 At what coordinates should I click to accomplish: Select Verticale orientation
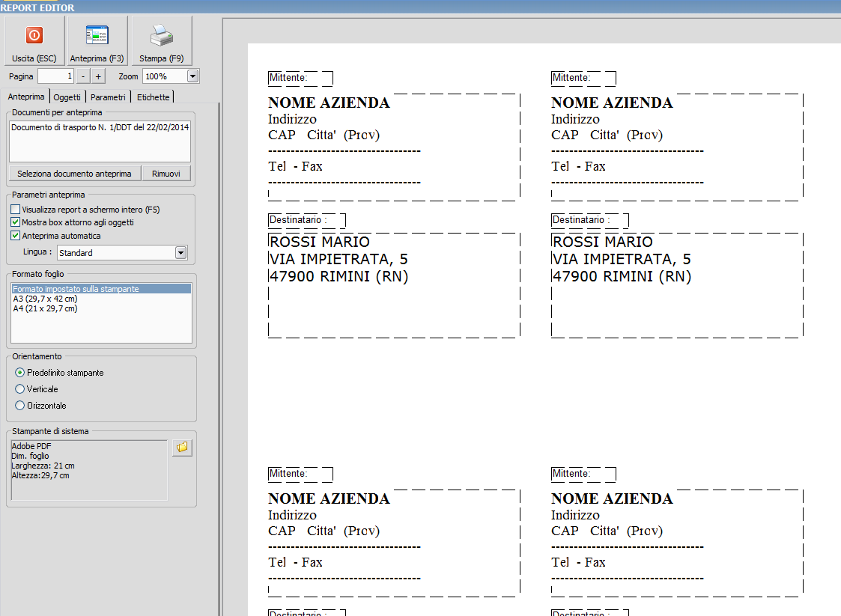[20, 389]
